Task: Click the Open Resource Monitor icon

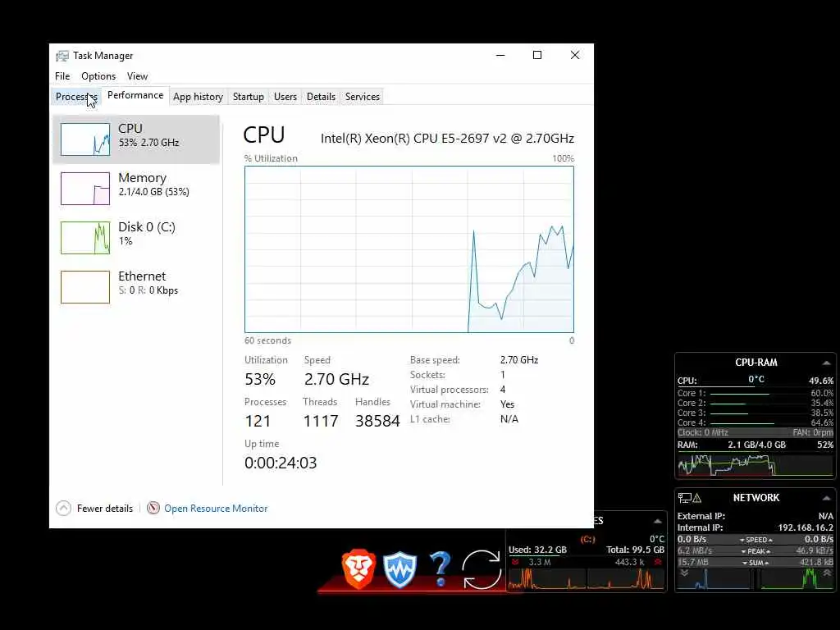Action: coord(153,508)
